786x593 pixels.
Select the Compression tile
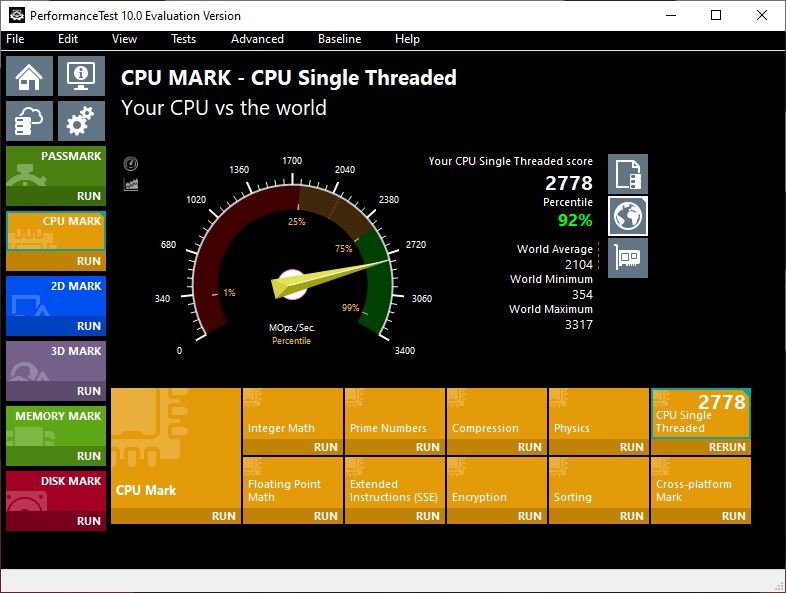(x=497, y=414)
